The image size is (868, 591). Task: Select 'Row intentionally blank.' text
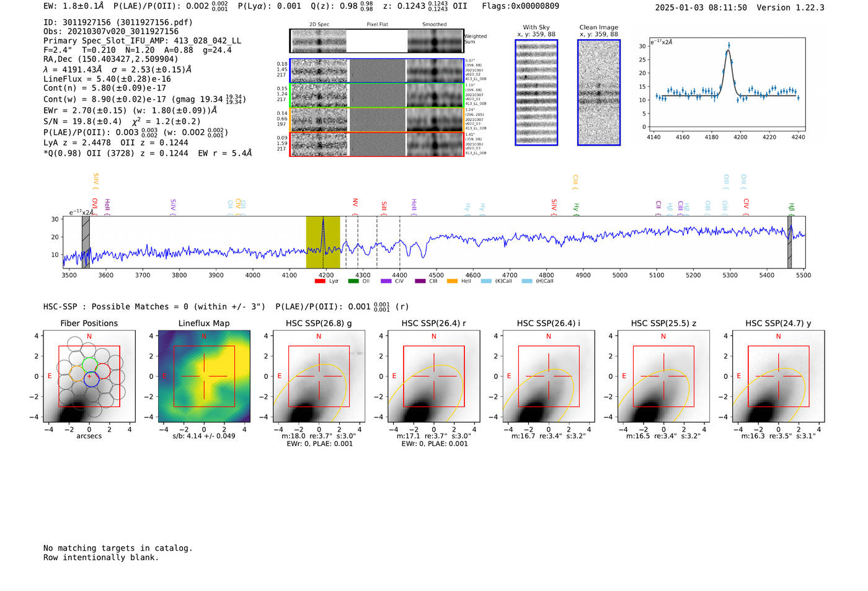point(101,558)
